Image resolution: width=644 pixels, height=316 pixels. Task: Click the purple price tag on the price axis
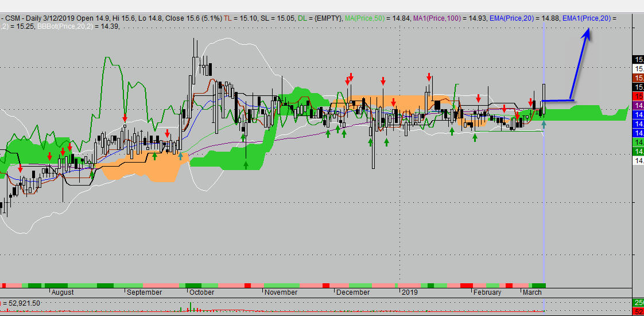638,105
